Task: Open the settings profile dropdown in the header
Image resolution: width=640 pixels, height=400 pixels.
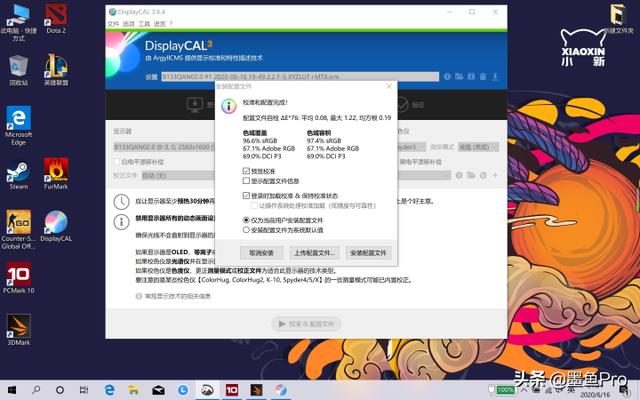Action: (x=300, y=77)
